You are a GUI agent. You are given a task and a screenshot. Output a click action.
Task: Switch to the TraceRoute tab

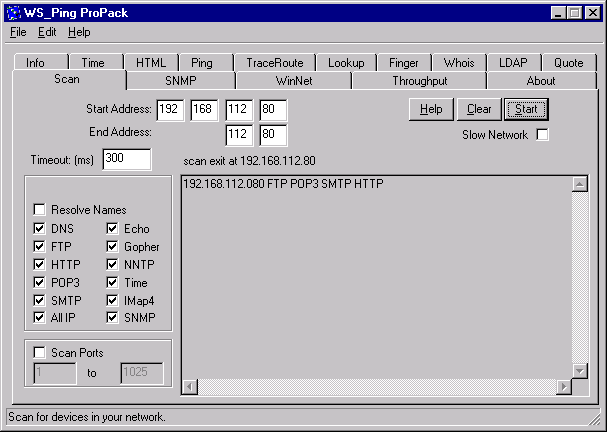pos(275,63)
